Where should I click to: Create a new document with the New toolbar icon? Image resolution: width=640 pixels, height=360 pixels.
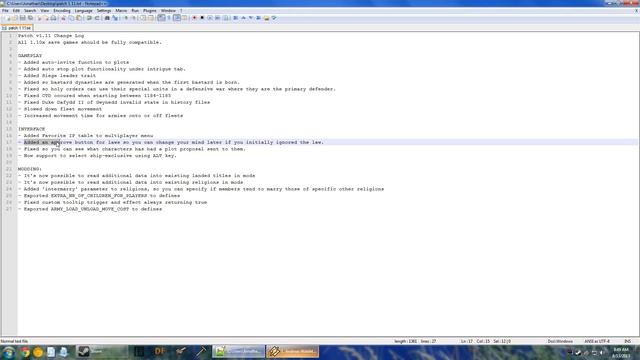(x=7, y=18)
